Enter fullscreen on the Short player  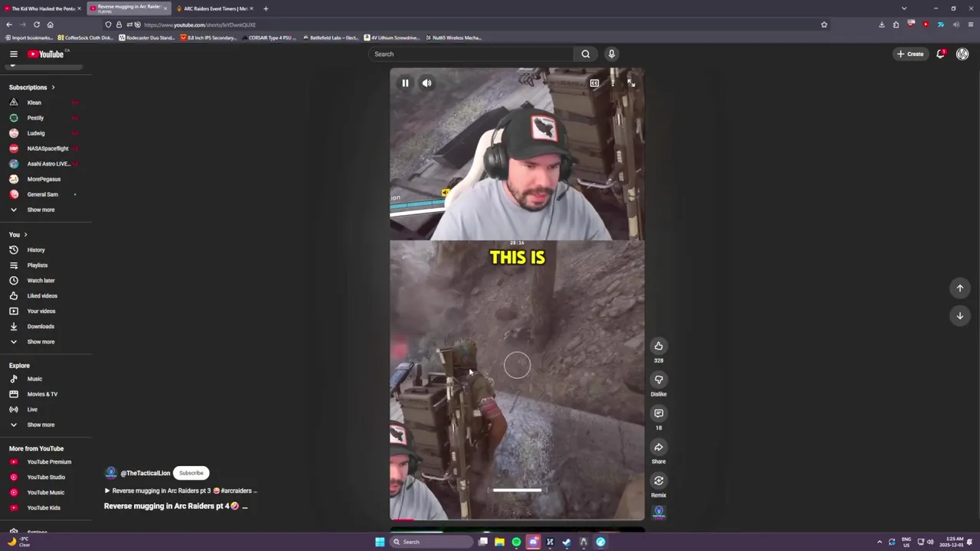631,83
